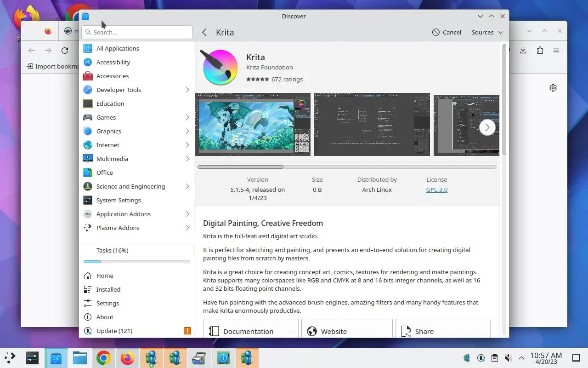Reload page in the Firefox window
This screenshot has width=588, height=368.
coord(65,51)
